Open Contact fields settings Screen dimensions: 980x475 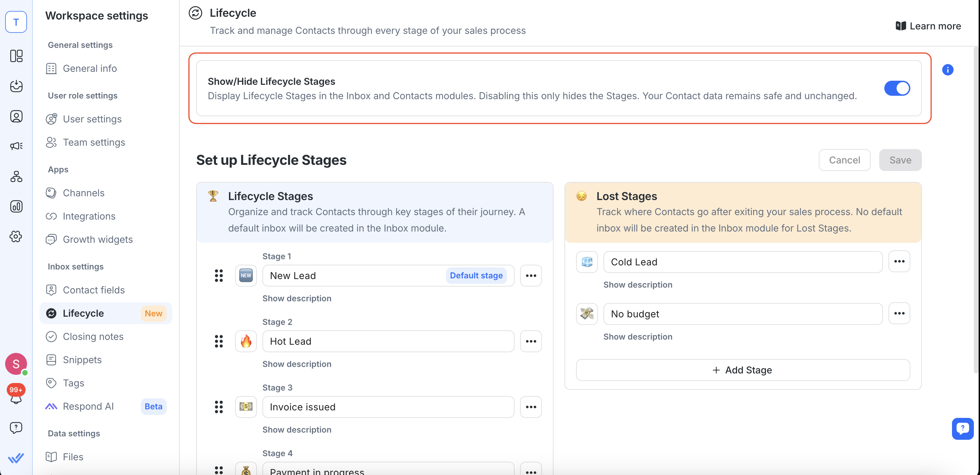coord(94,290)
